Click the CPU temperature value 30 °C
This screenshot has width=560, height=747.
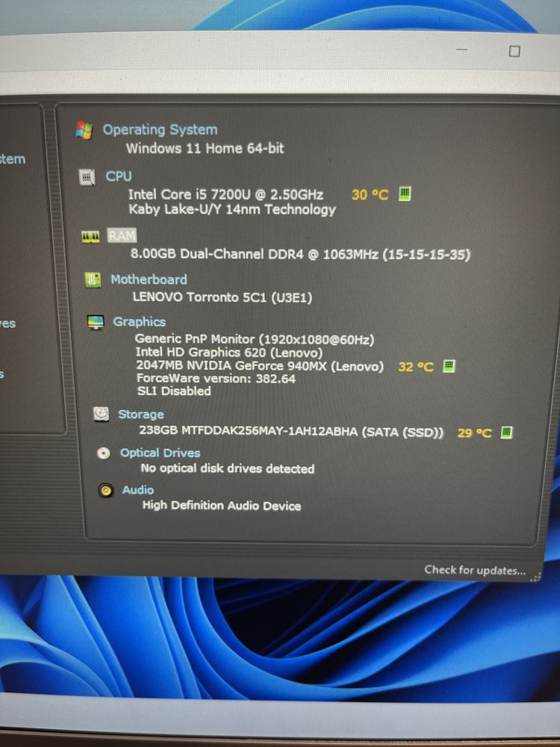coord(370,194)
